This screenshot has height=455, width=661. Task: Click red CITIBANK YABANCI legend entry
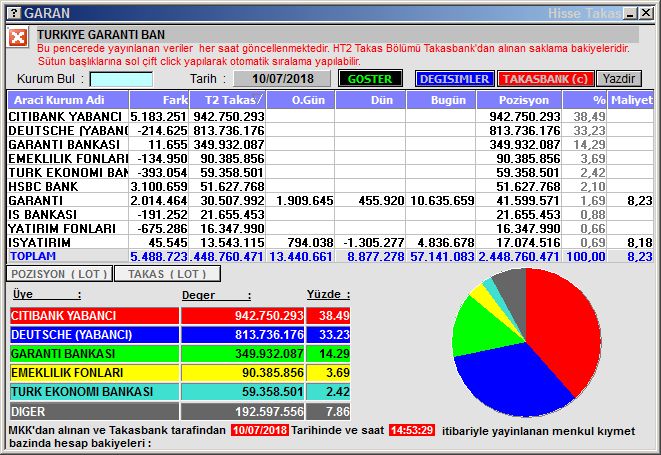tap(94, 315)
